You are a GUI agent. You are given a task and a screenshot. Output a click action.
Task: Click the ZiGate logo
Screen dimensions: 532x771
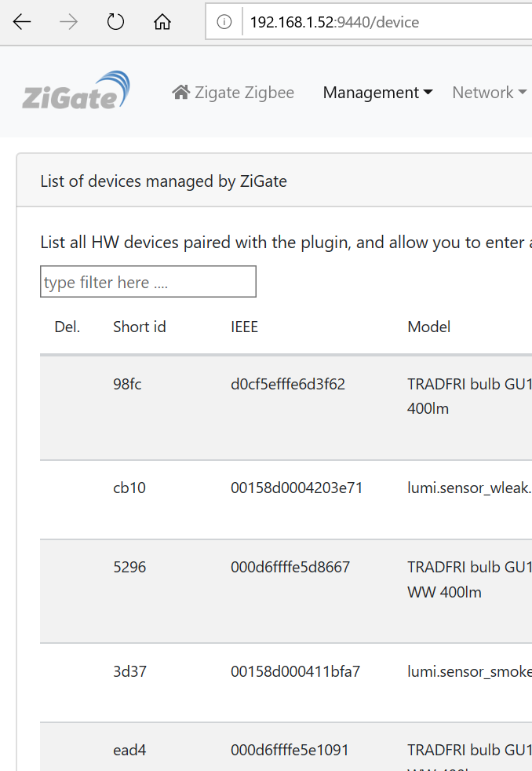point(76,91)
